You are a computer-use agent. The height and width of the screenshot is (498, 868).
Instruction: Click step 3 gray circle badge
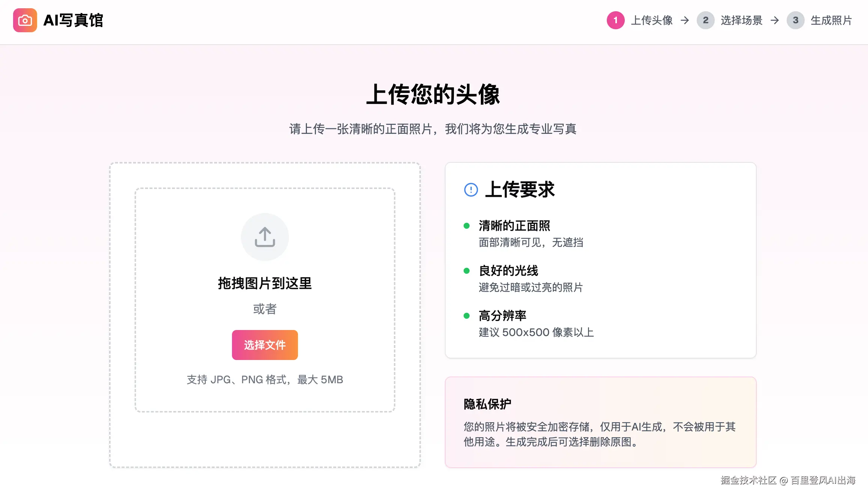(x=795, y=20)
